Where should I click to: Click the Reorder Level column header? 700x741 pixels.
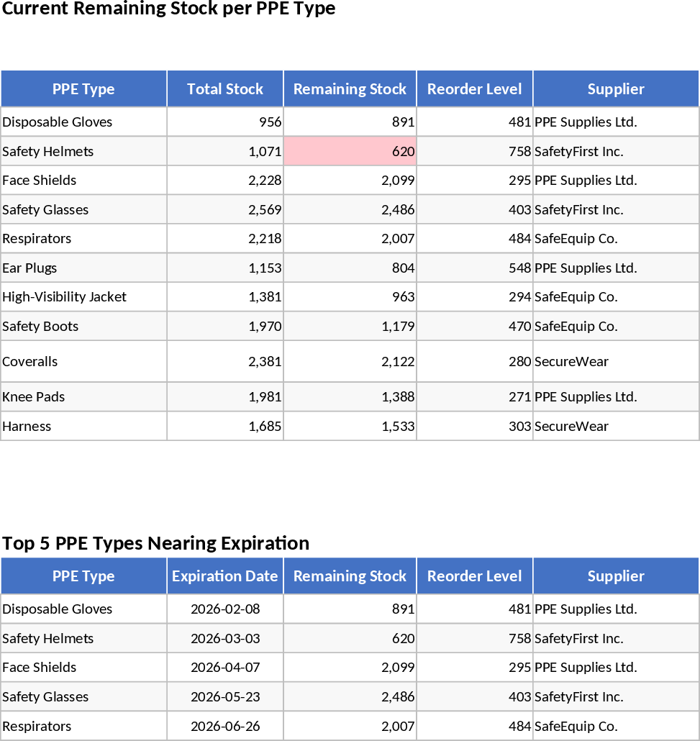475,89
